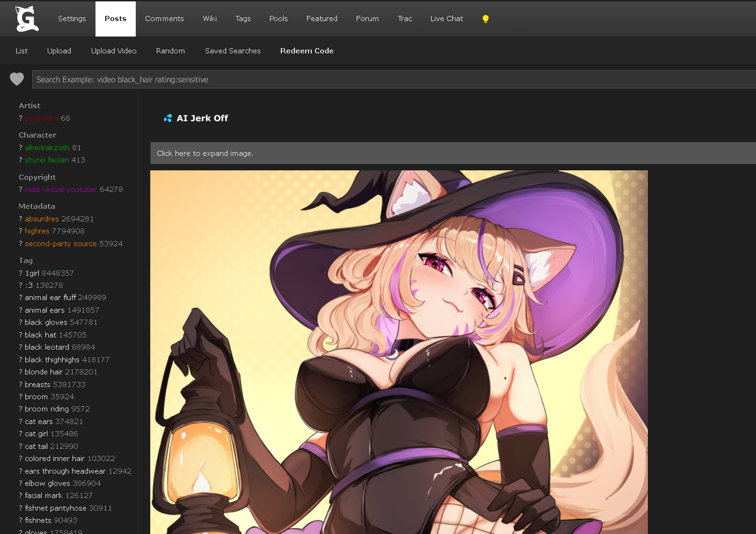The image size is (756, 534).
Task: Open wiki question mark for blonde hair
Action: 21,372
